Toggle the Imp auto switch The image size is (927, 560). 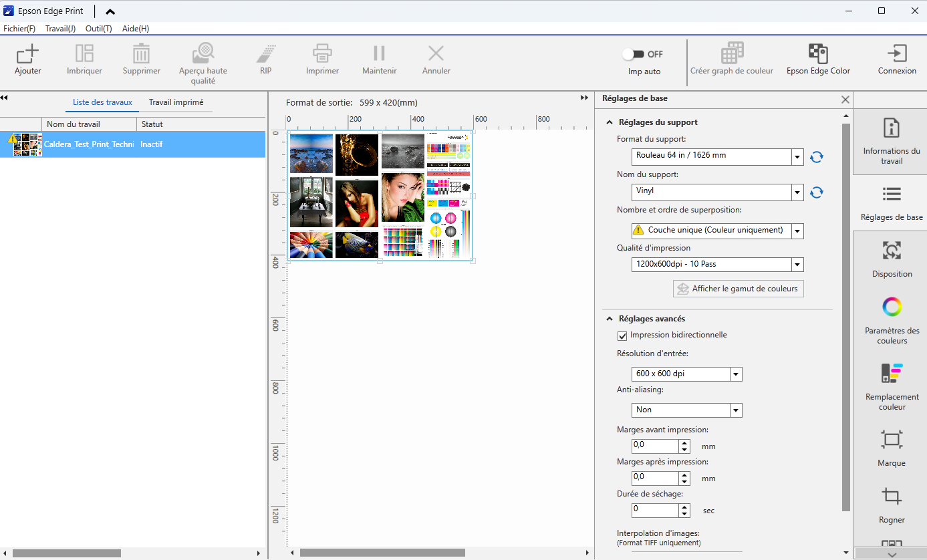click(632, 54)
